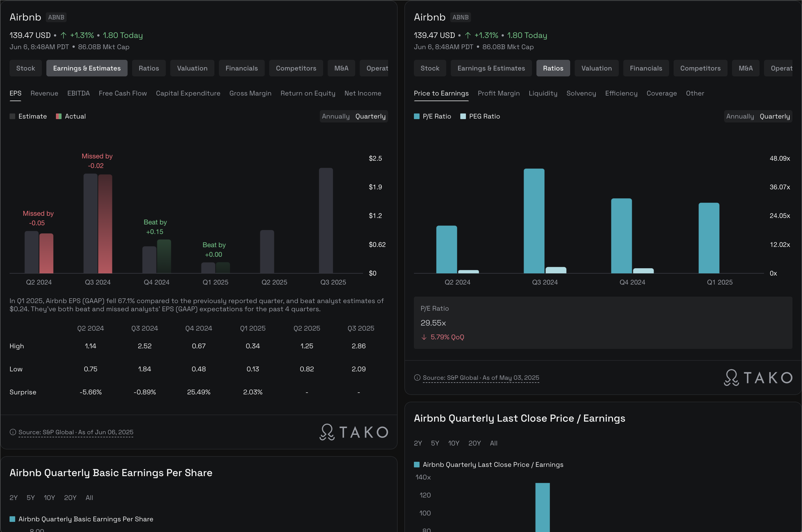Pick the 10Y range for Price / Earnings
802x532 pixels.
[454, 443]
